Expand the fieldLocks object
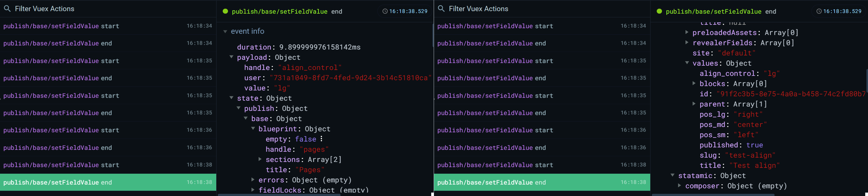 (253, 190)
